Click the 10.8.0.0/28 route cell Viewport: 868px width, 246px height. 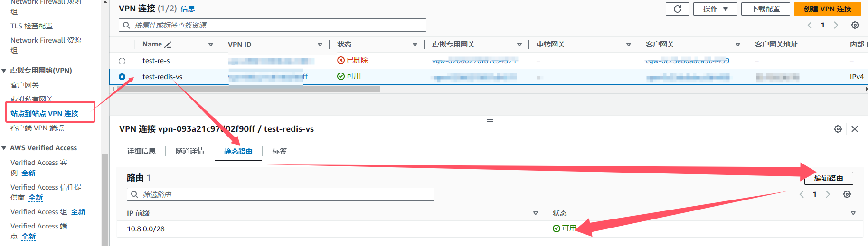[146, 229]
